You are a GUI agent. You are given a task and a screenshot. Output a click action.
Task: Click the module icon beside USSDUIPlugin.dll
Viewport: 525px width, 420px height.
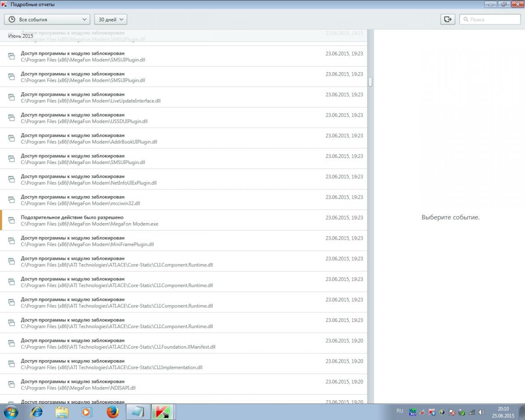coord(11,118)
